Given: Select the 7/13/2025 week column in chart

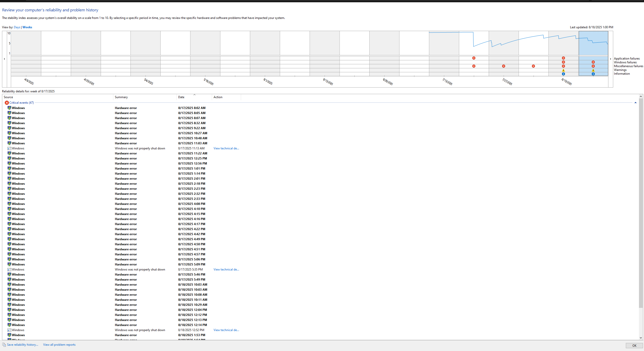Looking at the screenshot, I should [444, 53].
